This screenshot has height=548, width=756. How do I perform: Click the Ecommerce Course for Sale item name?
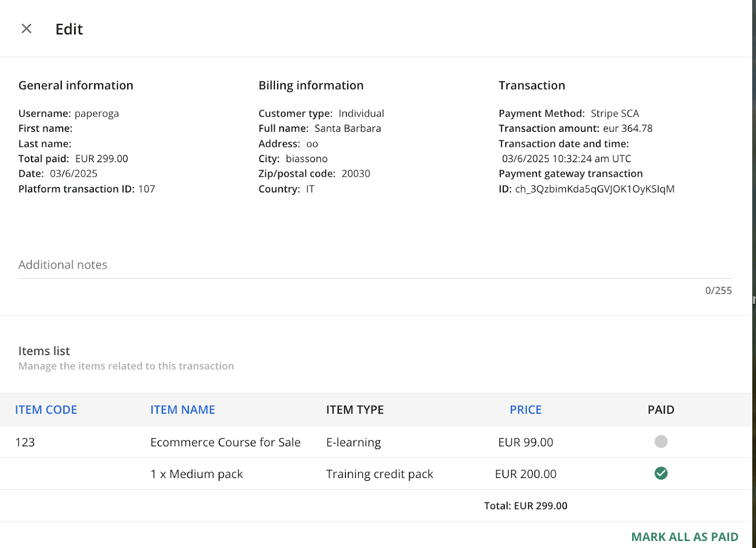click(x=225, y=442)
